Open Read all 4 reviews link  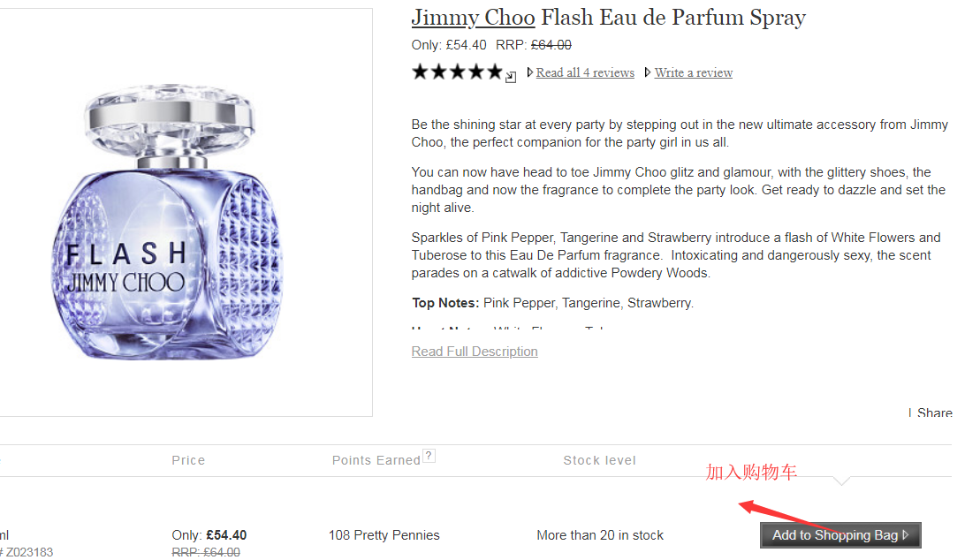pyautogui.click(x=585, y=72)
